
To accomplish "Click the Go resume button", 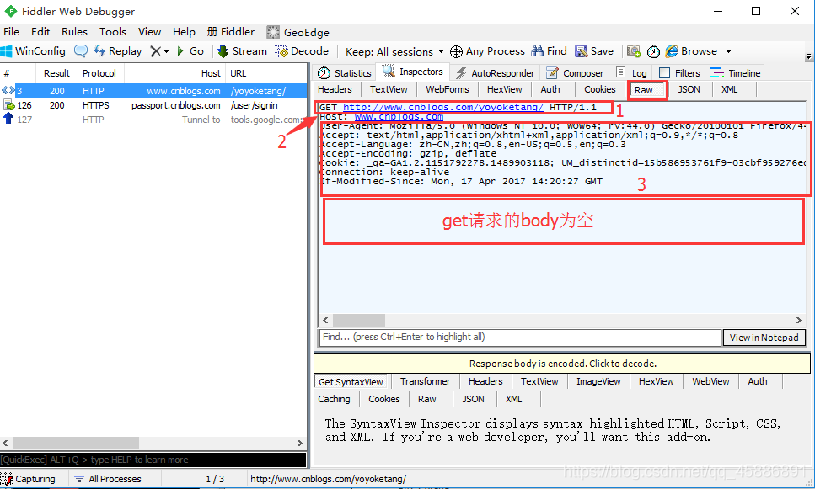I will tap(190, 51).
